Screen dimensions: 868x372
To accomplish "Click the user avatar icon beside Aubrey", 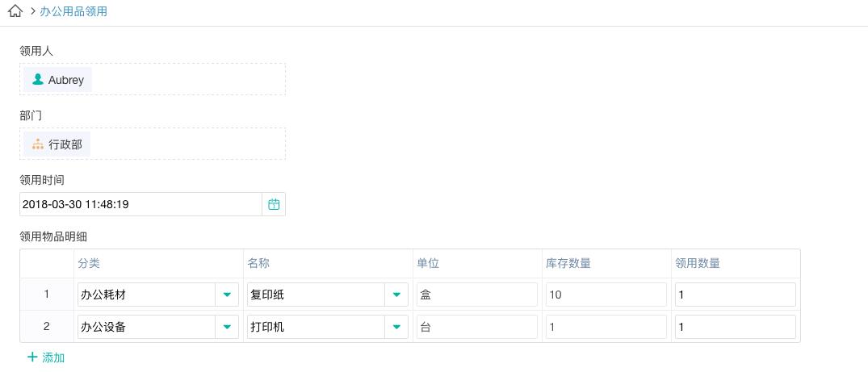I will tap(37, 80).
